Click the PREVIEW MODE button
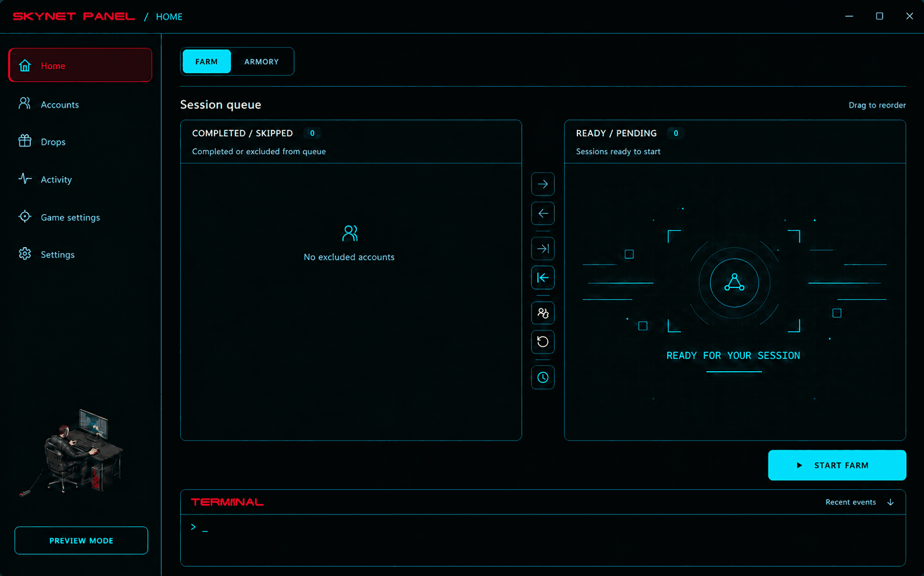 (x=81, y=541)
